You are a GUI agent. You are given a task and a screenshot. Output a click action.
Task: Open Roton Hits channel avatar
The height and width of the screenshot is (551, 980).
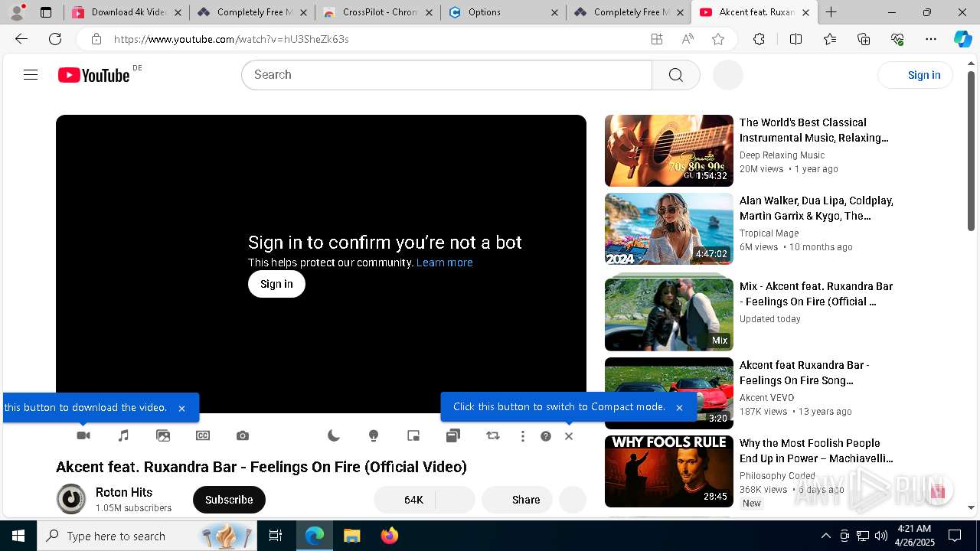(71, 499)
